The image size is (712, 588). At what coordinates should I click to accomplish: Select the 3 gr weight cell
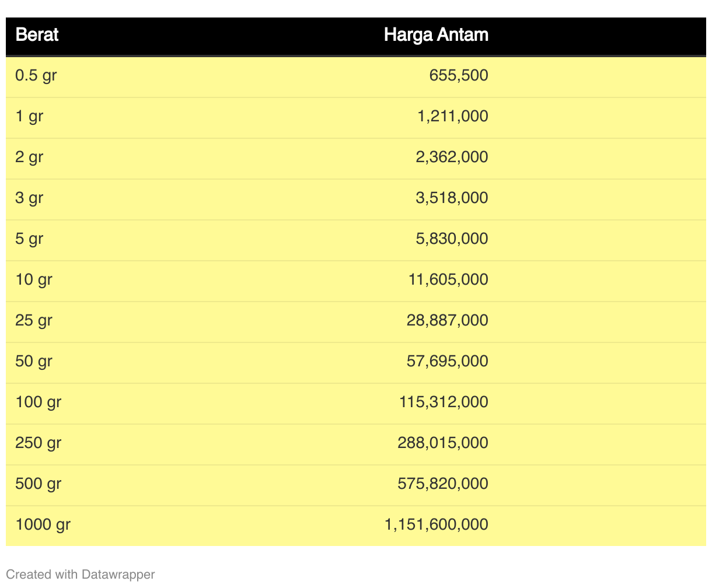29,198
